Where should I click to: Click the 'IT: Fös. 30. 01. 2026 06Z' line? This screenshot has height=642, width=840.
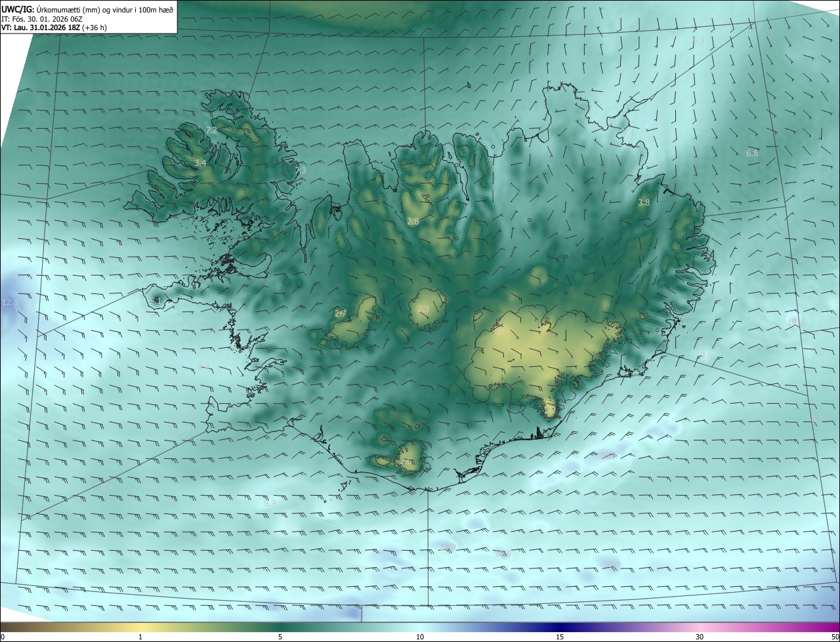coord(42,18)
